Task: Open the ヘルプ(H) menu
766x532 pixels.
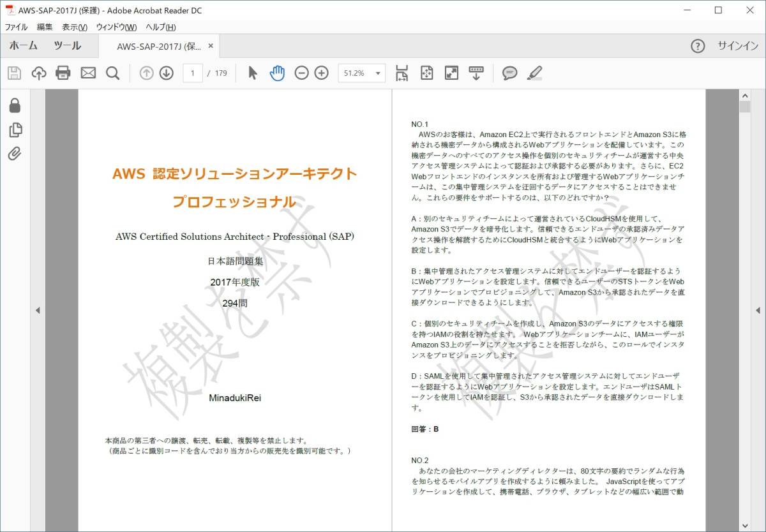Action: 161,27
